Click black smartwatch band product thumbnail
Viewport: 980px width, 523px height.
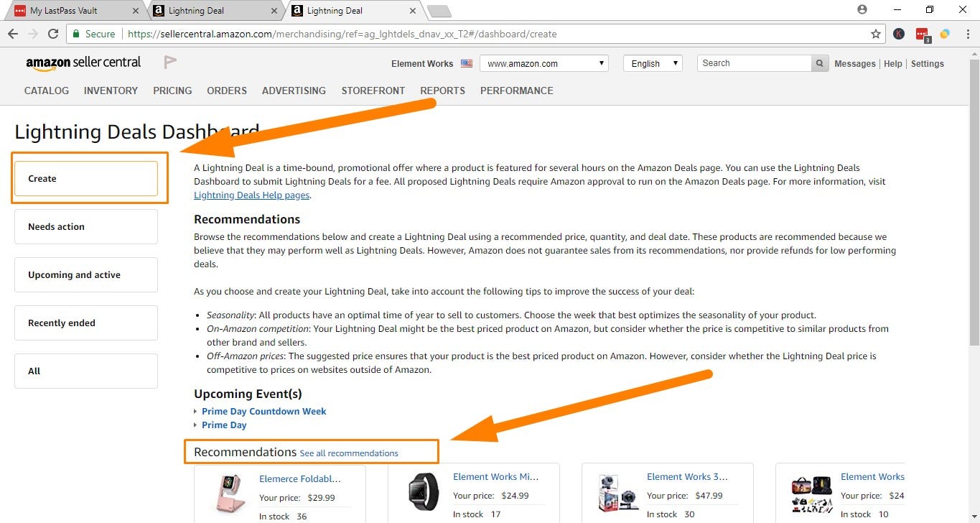[423, 491]
